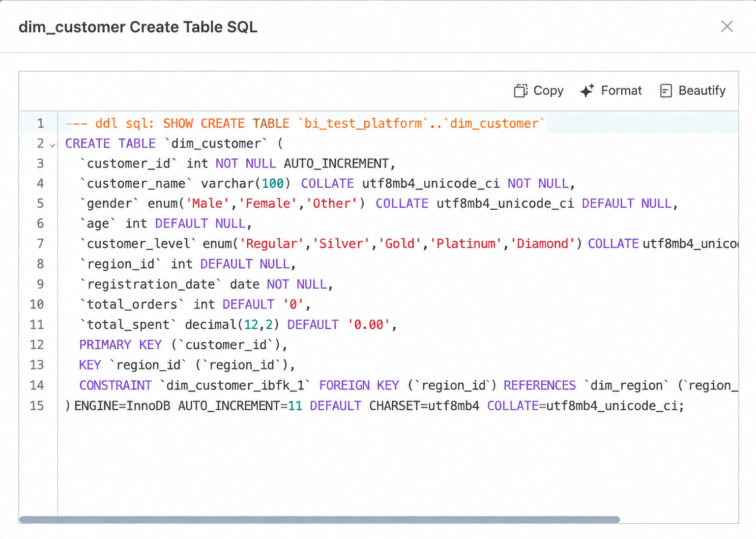
Task: Click the `gender` column name
Action: click(x=109, y=204)
